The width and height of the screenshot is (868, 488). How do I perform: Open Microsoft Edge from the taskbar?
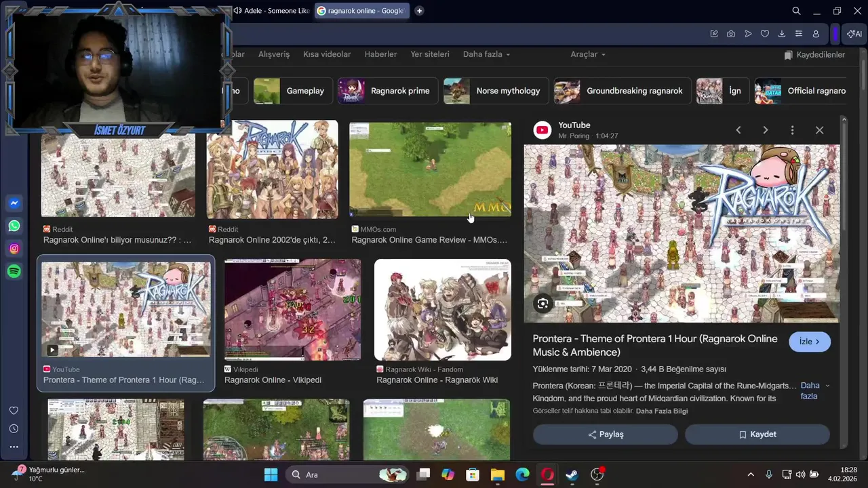(522, 474)
